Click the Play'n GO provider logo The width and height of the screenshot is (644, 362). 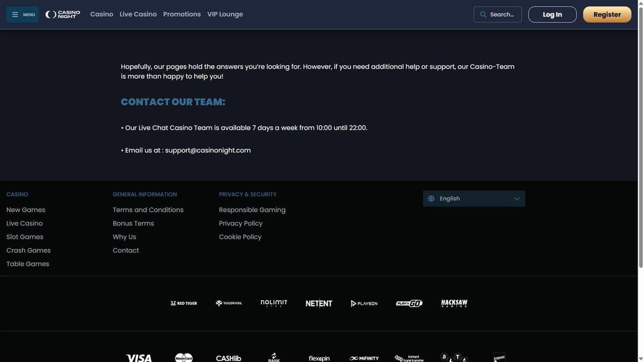(409, 304)
